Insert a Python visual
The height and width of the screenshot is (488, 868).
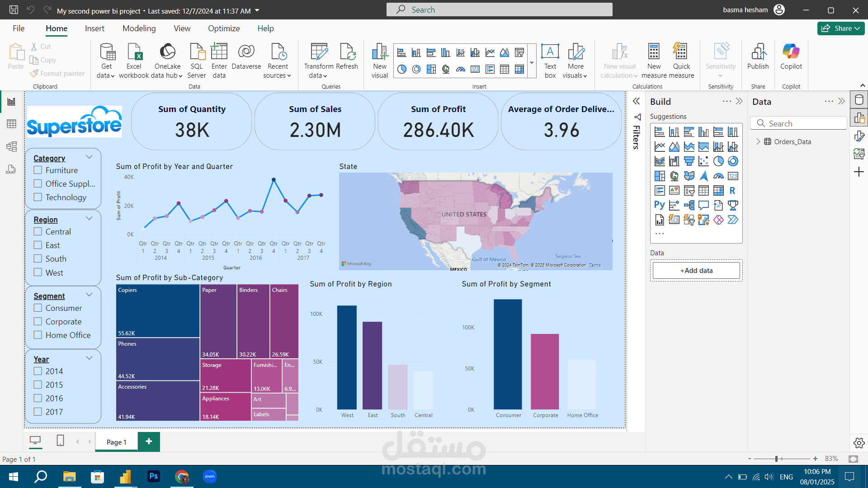pyautogui.click(x=660, y=205)
